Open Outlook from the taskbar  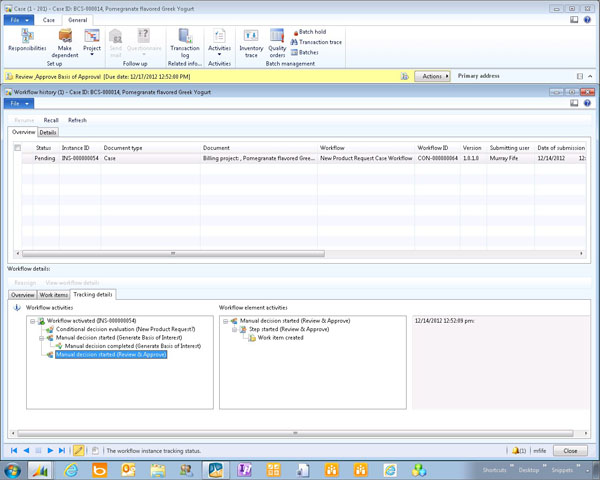tap(128, 470)
